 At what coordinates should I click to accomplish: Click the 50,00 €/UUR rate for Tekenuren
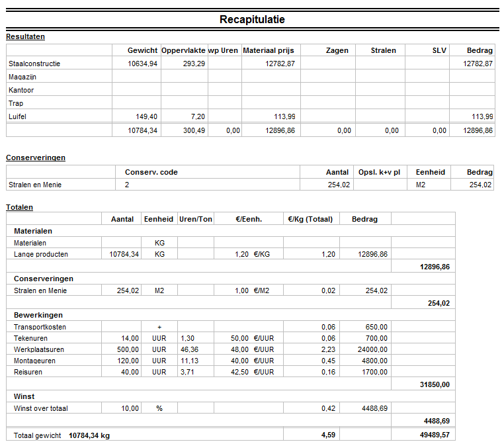point(252,338)
